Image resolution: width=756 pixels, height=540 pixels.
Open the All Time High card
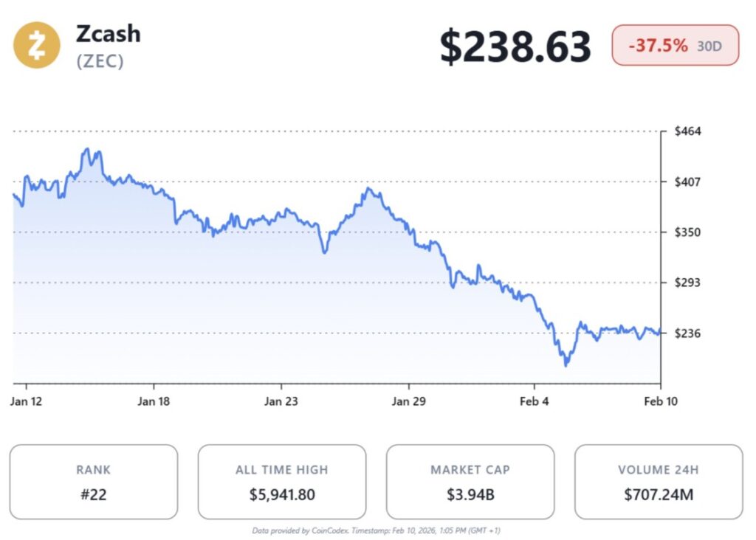point(281,482)
